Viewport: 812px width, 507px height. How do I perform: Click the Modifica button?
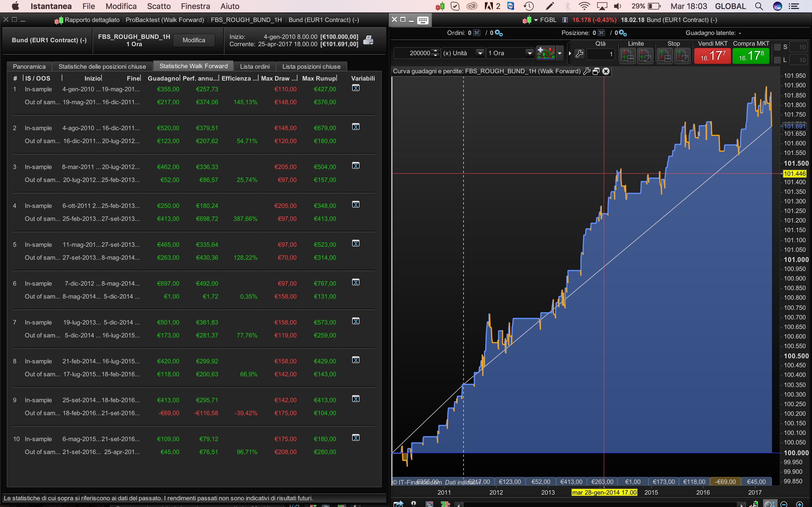(x=194, y=40)
